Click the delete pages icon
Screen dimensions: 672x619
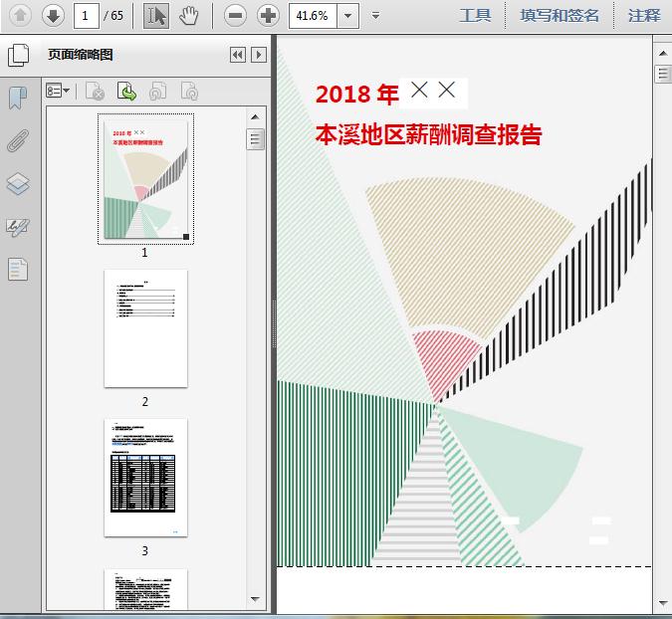95,91
